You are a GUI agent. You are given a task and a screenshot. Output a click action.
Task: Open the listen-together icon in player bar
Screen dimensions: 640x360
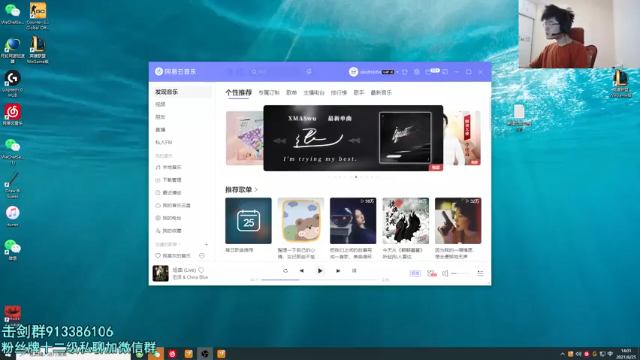(x=431, y=273)
